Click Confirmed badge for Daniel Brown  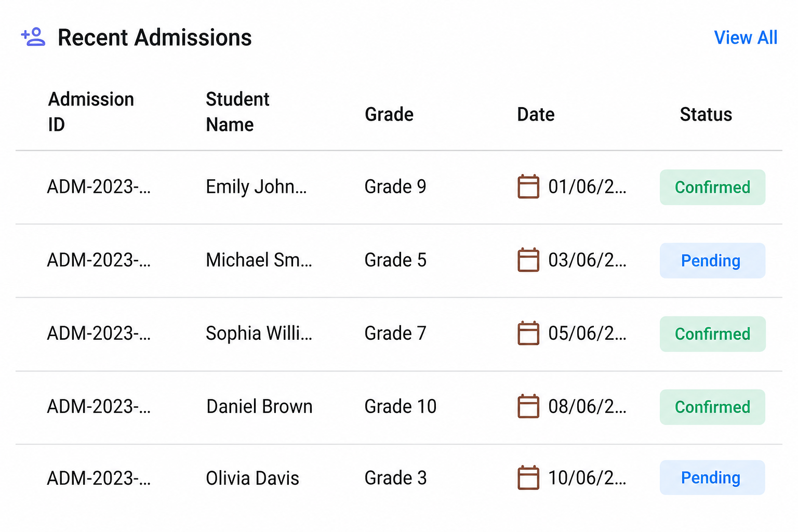(x=712, y=407)
